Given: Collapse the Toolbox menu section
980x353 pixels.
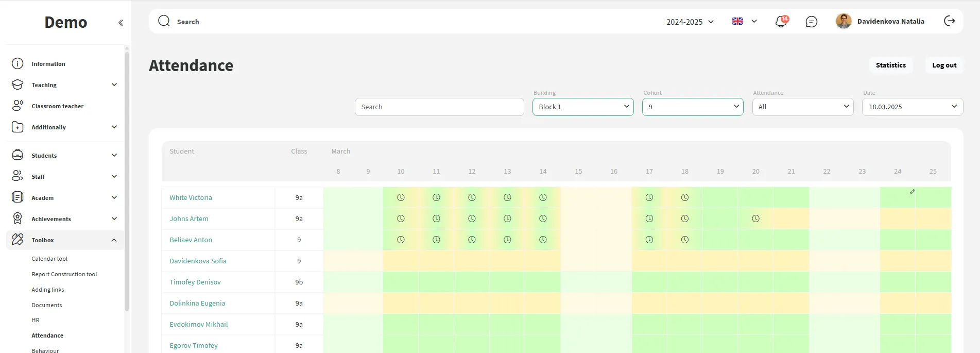Looking at the screenshot, I should (114, 240).
